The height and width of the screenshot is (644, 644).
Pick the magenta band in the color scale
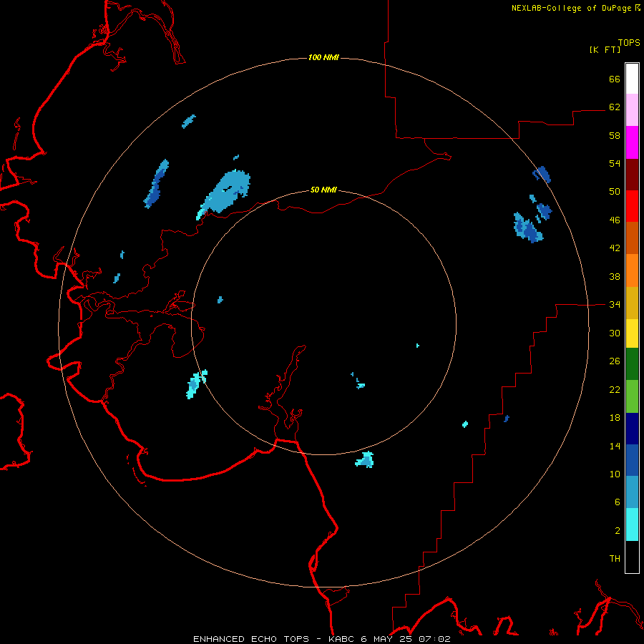[632, 142]
